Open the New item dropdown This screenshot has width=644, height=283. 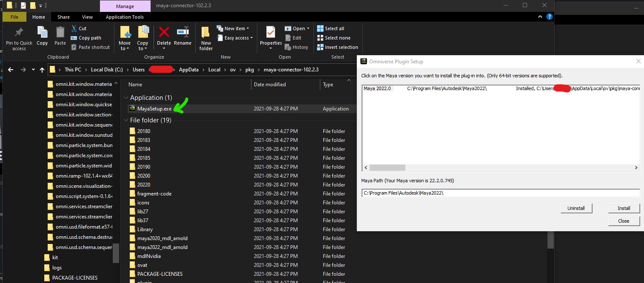[233, 28]
